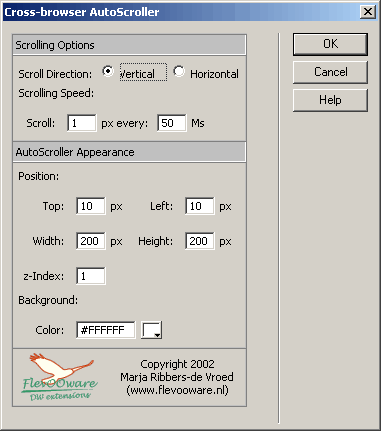Click the Scroll Direction label
The image size is (381, 431).
[x=55, y=74]
